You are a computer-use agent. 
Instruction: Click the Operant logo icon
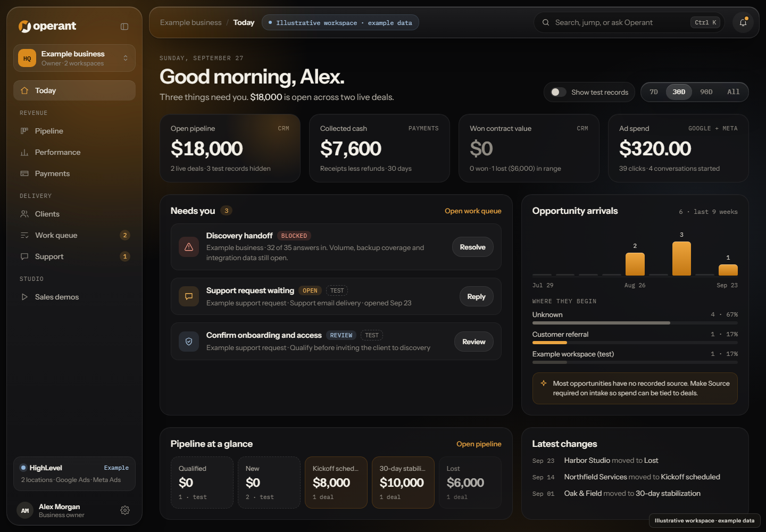pyautogui.click(x=24, y=26)
